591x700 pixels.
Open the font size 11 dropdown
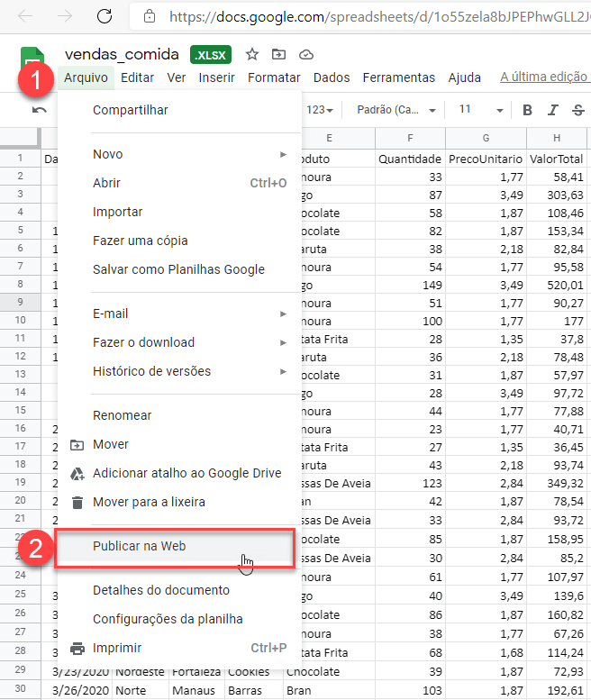pos(481,110)
